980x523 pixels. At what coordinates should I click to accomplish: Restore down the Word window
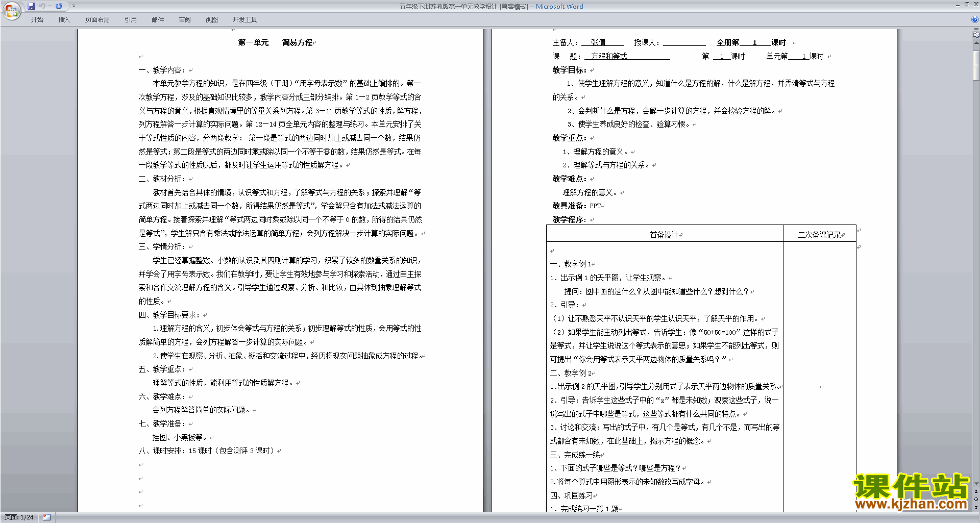pyautogui.click(x=967, y=5)
